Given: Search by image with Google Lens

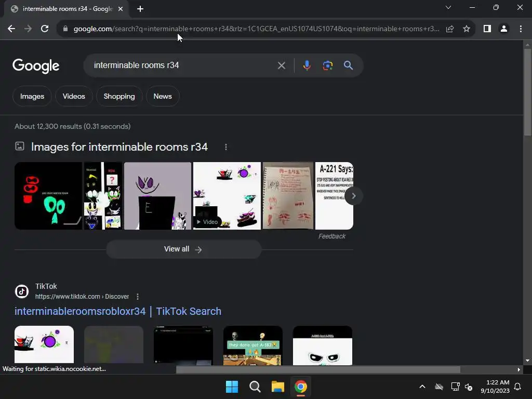Looking at the screenshot, I should [x=327, y=65].
